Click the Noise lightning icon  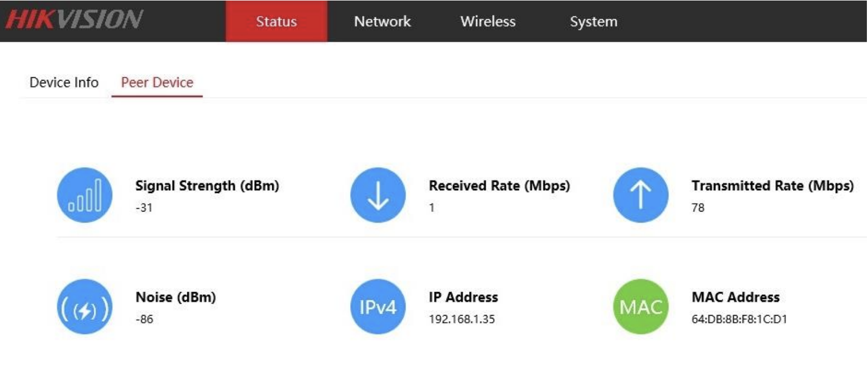(x=84, y=307)
